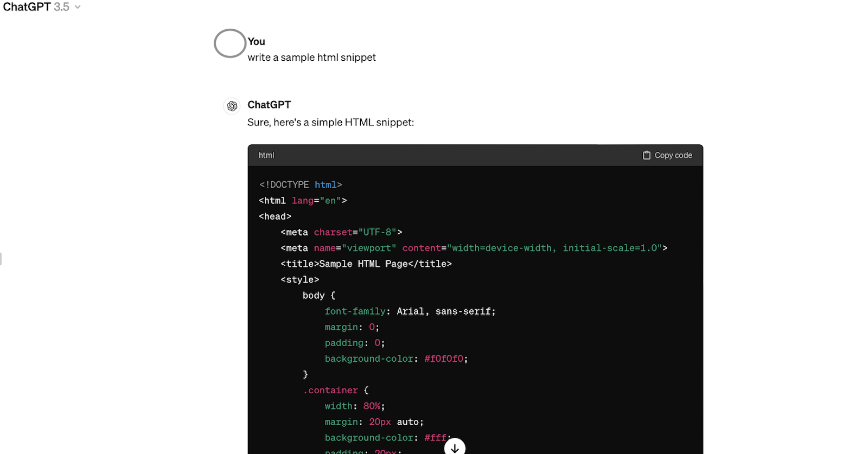Image resolution: width=868 pixels, height=454 pixels.
Task: Click the "<style>" code line
Action: coord(300,279)
